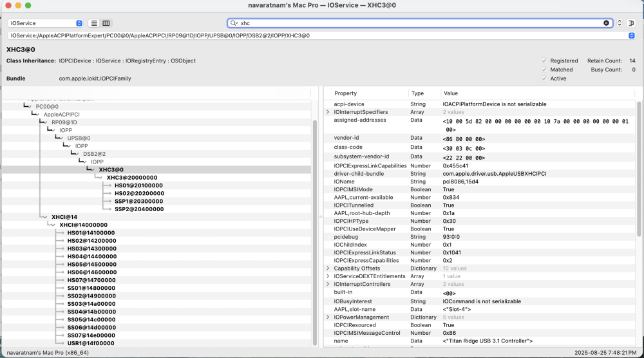Select SS05@14c00000 in the tree
Viewport: 644px width, 358px height.
coord(91,319)
